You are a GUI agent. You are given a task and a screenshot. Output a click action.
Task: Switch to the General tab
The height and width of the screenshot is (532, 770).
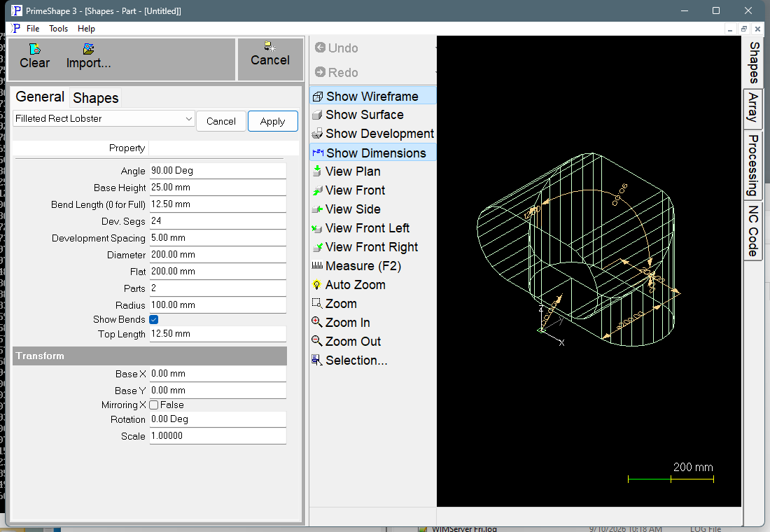pyautogui.click(x=40, y=97)
